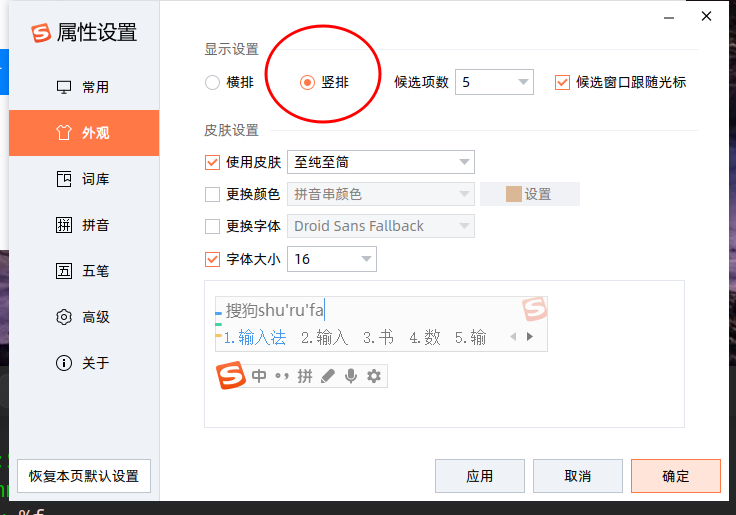Viewport: 736px width, 515px height.
Task: Uncheck the 使用皮肤 checkbox
Action: tap(212, 162)
